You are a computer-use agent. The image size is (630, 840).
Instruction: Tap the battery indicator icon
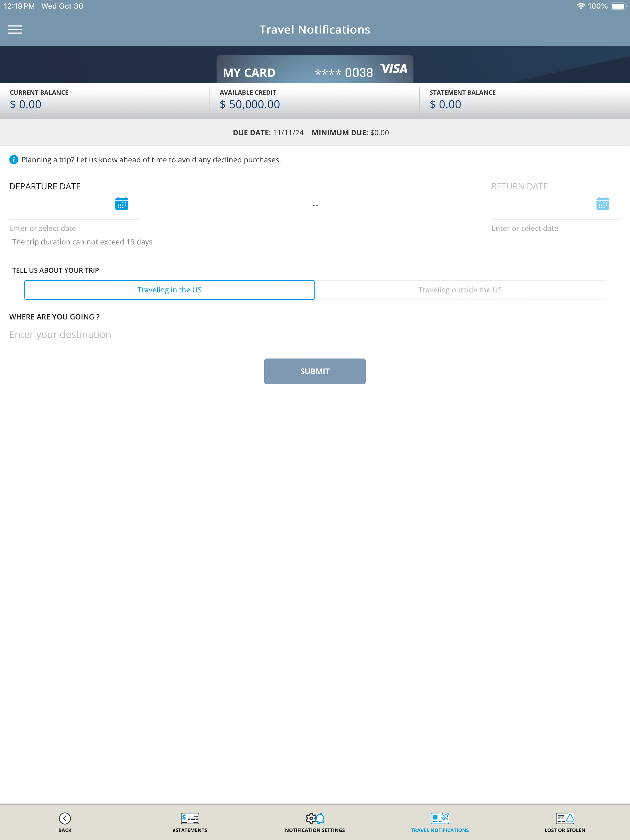coord(619,6)
